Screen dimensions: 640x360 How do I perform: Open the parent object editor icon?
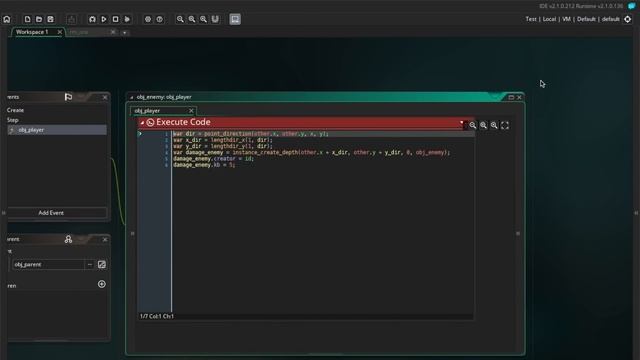[x=102, y=264]
